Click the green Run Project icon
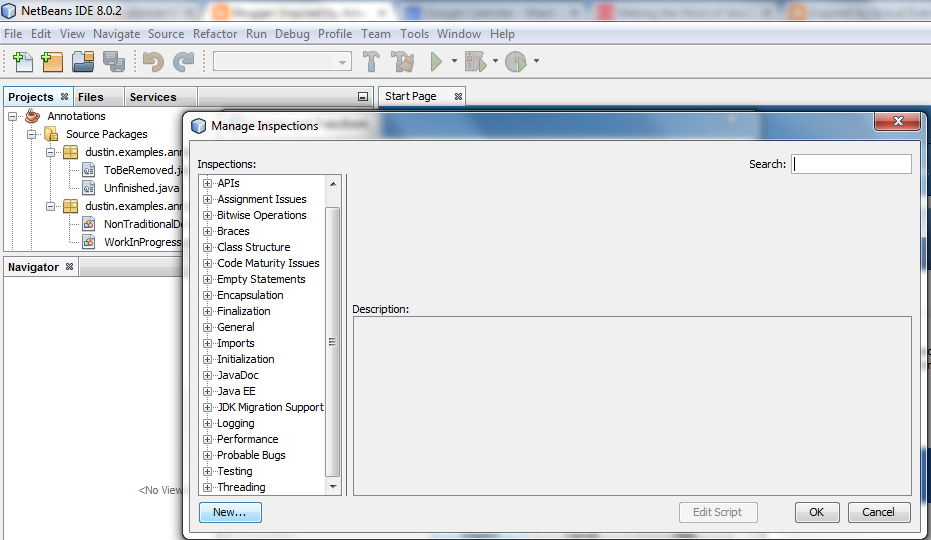Screen dimensions: 931x540 (436, 61)
